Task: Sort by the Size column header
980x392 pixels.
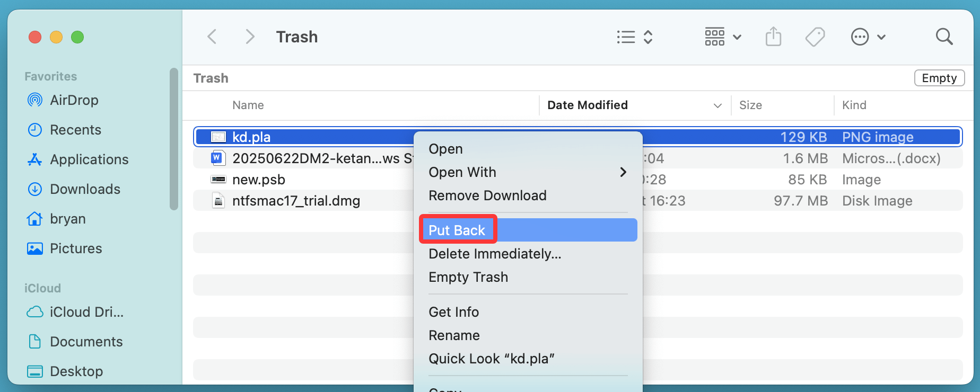Action: click(x=750, y=105)
